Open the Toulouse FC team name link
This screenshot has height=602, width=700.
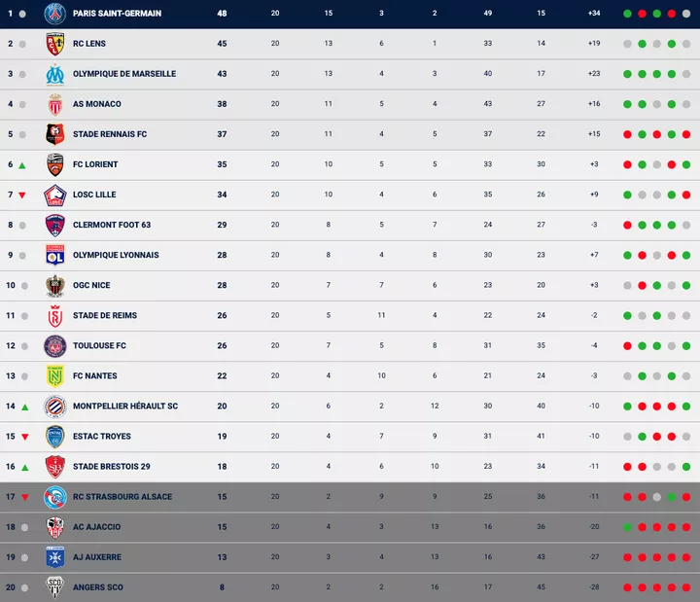[99, 345]
